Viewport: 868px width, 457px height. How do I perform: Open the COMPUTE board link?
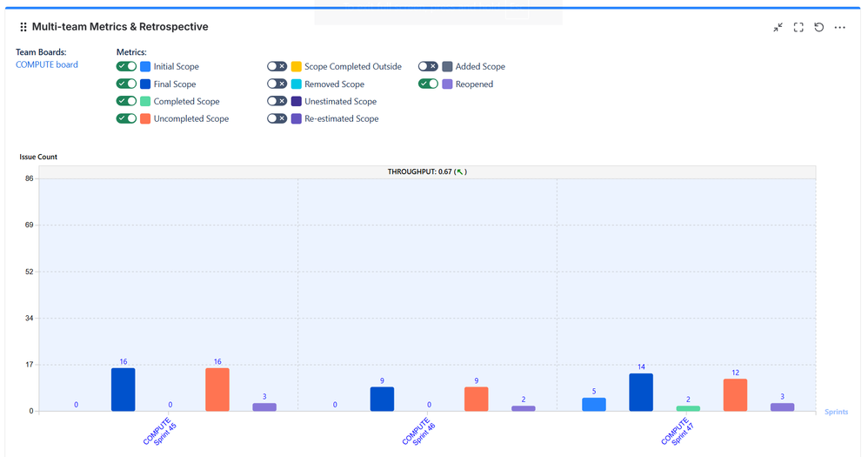click(46, 64)
